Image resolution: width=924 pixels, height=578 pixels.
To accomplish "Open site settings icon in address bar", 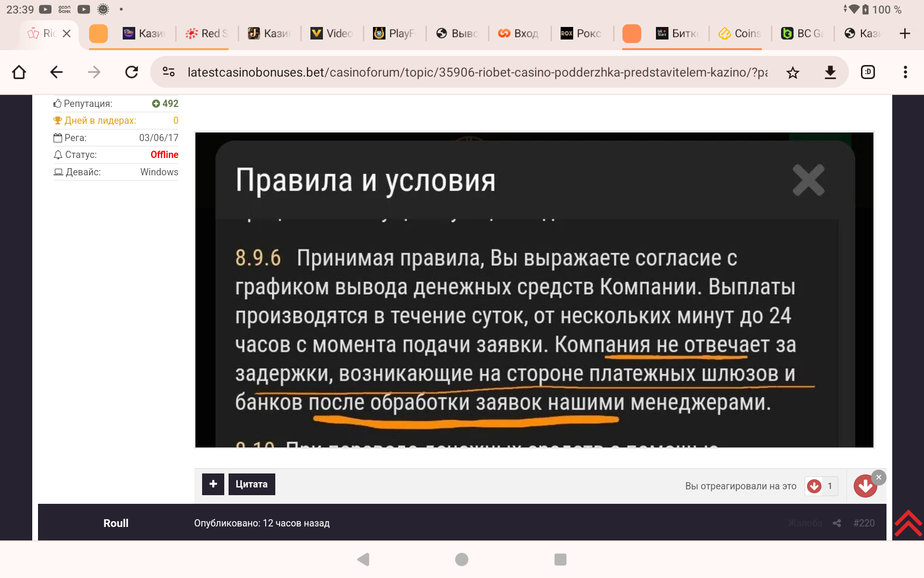I will coord(168,72).
